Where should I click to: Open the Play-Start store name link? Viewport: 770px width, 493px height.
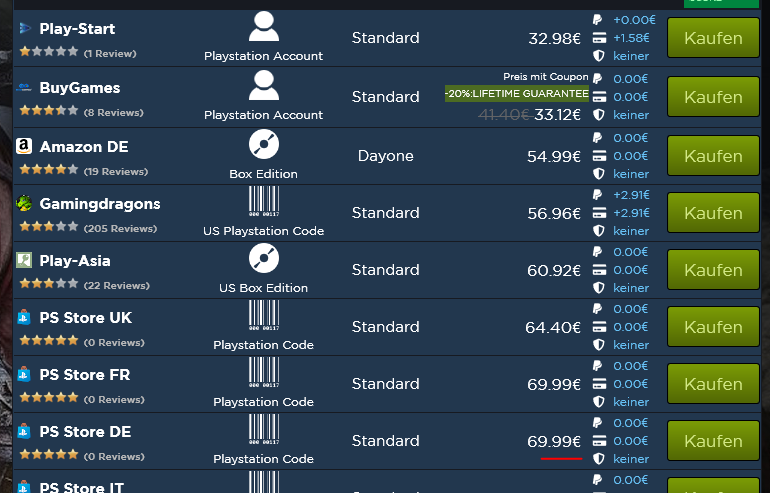pyautogui.click(x=77, y=29)
